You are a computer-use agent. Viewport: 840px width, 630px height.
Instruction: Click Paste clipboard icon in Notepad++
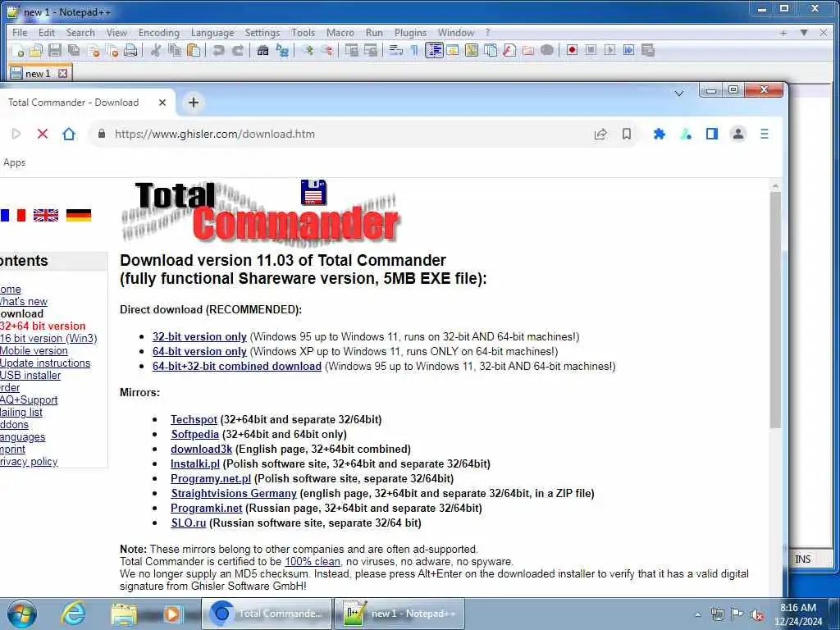194,50
